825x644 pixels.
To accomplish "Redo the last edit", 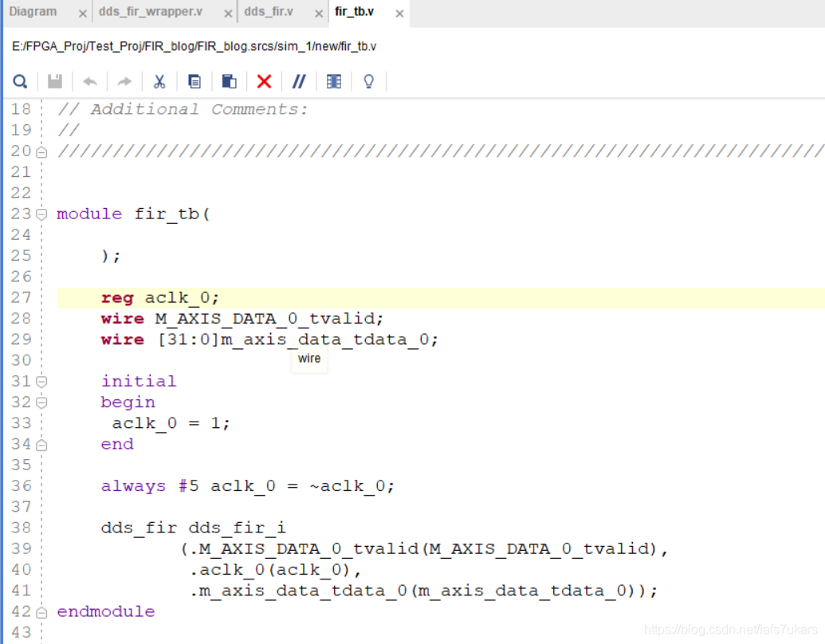I will point(124,80).
